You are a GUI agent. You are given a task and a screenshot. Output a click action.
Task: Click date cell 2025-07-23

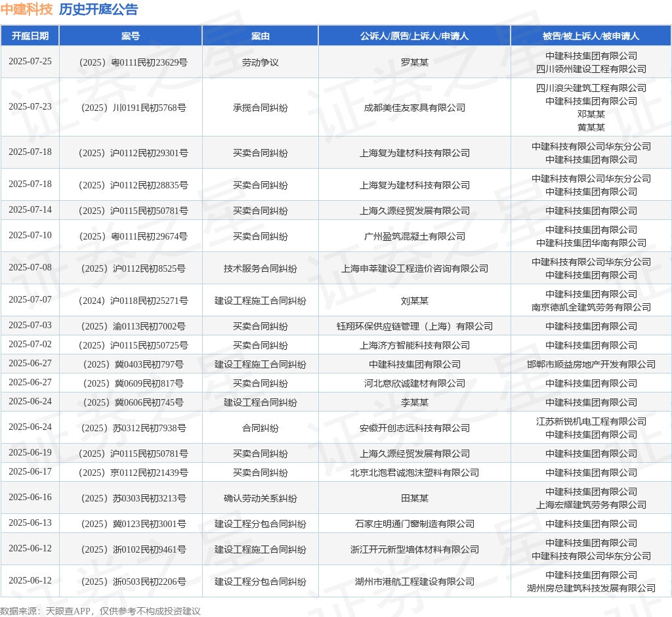coord(30,106)
